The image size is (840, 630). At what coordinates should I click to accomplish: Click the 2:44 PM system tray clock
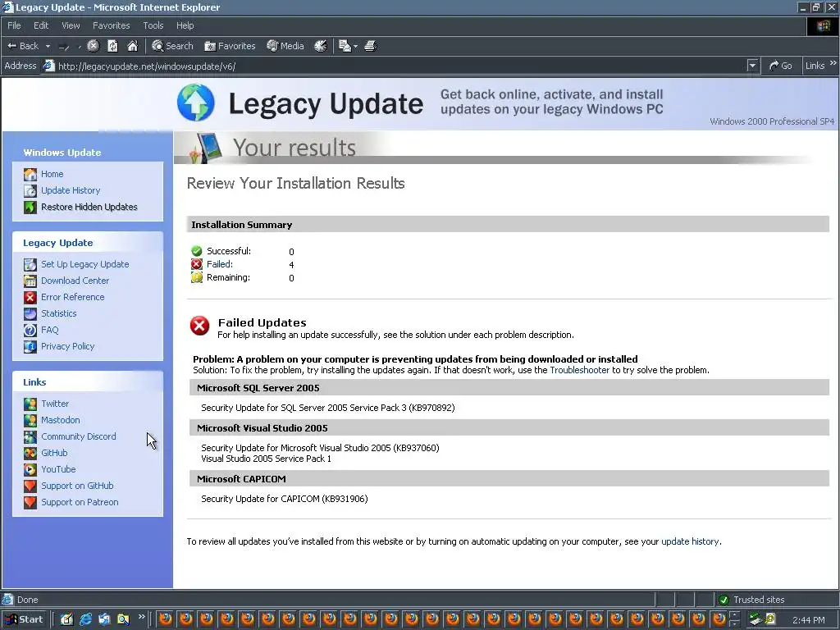pyautogui.click(x=808, y=620)
